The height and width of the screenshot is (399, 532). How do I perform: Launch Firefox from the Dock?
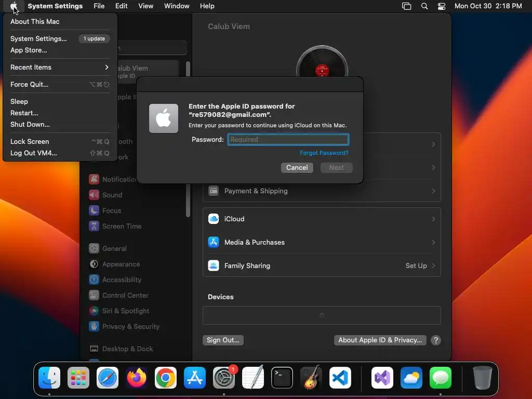pos(137,378)
